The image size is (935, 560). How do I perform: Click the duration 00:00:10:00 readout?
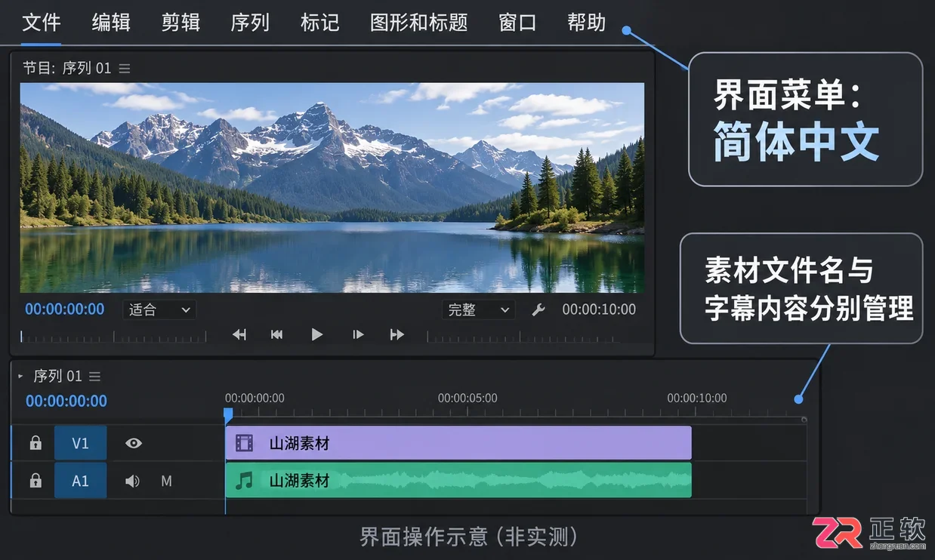599,309
